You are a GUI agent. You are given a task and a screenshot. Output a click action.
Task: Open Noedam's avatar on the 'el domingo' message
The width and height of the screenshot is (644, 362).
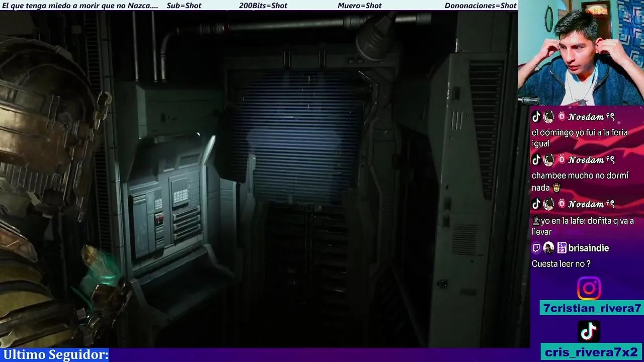549,117
